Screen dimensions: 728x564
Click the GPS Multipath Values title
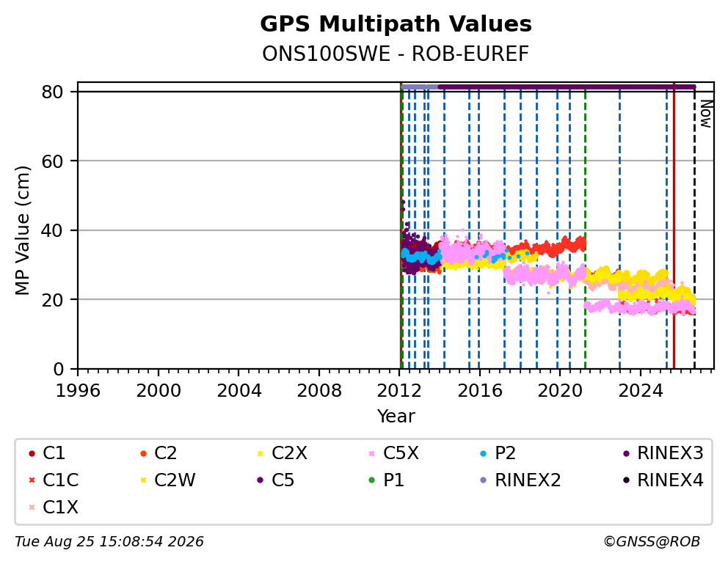[x=396, y=24]
